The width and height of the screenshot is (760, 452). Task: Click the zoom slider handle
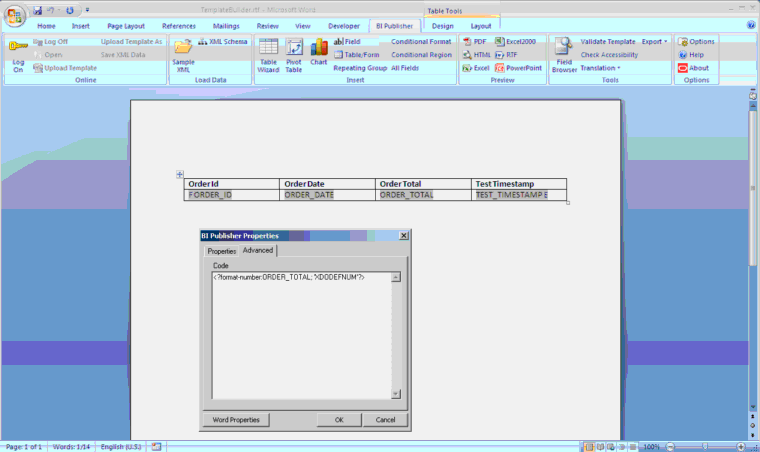tap(705, 447)
